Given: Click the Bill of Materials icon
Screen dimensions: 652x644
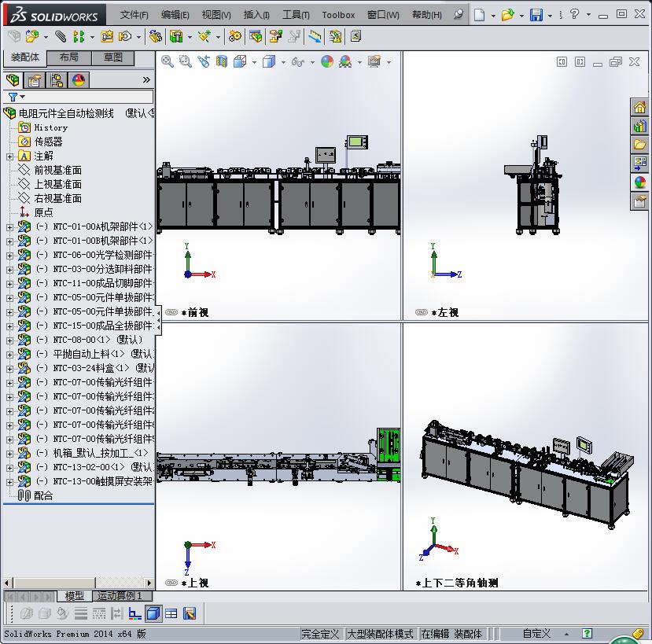Looking at the screenshot, I should (256, 37).
